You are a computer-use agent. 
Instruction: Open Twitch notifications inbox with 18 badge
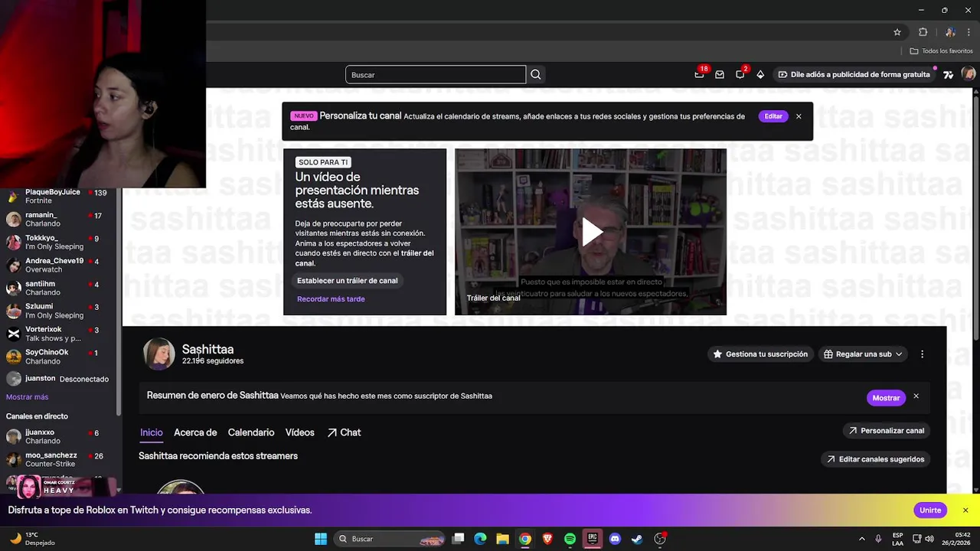click(x=700, y=73)
